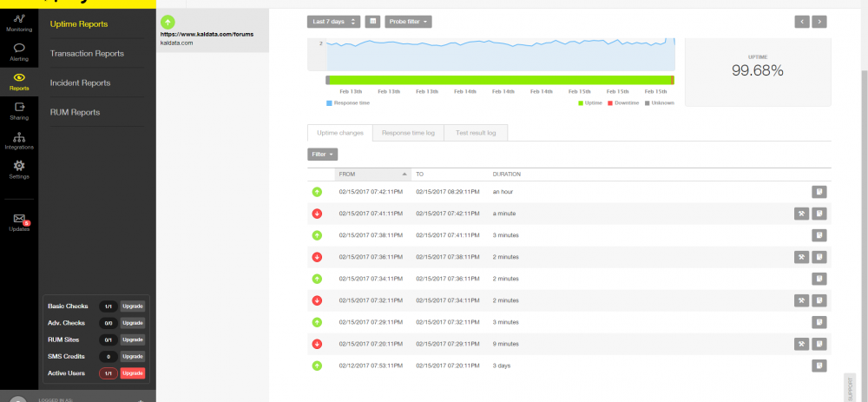Click the '3 days' duration cell
The width and height of the screenshot is (868, 402).
[502, 366]
